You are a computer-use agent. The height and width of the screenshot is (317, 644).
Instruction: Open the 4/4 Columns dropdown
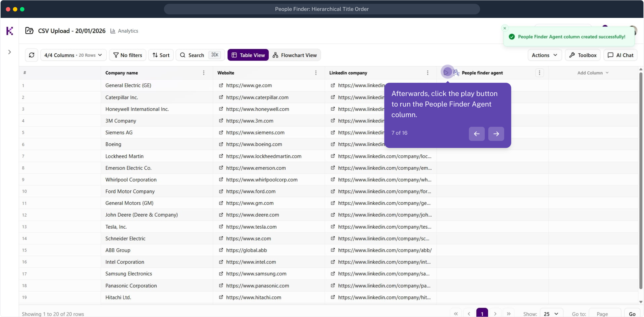(x=73, y=55)
